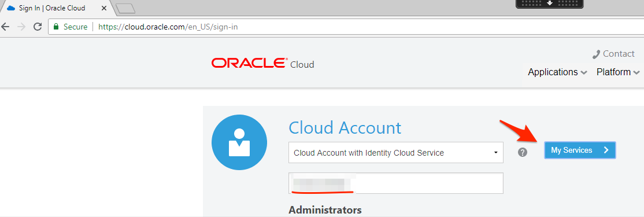Select the Sign In | Oracle Cloud tab
644x217 pixels.
pos(57,8)
